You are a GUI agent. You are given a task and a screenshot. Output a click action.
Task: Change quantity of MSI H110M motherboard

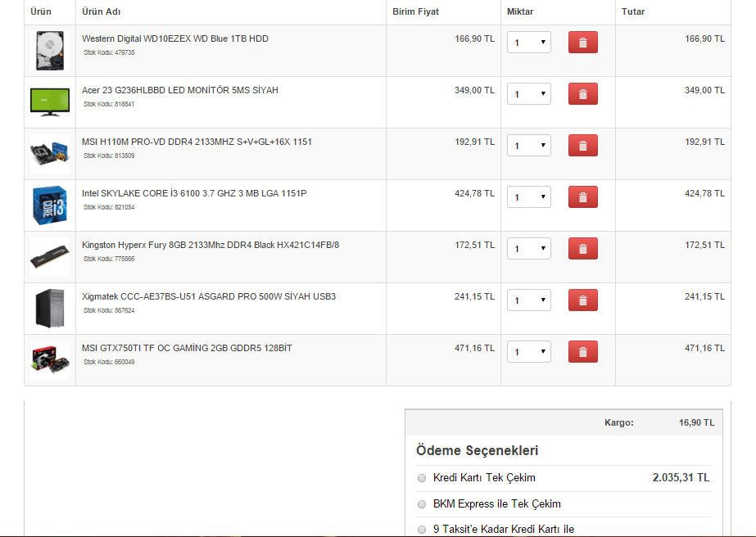529,146
